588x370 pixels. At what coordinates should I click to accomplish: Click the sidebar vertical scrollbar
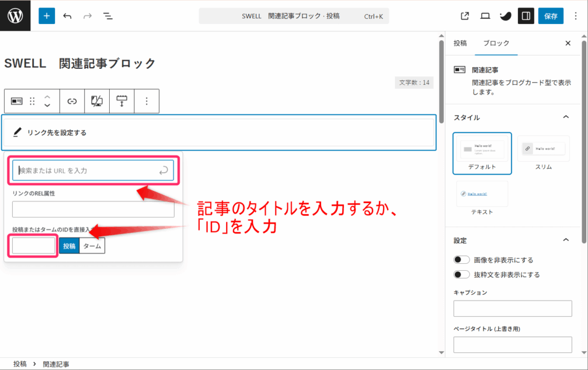point(584,141)
